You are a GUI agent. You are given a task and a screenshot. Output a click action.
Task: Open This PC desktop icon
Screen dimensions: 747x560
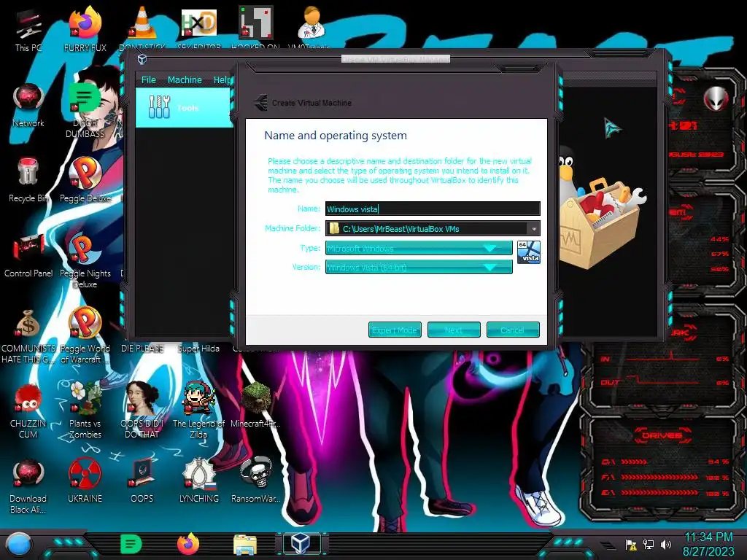[x=28, y=29]
